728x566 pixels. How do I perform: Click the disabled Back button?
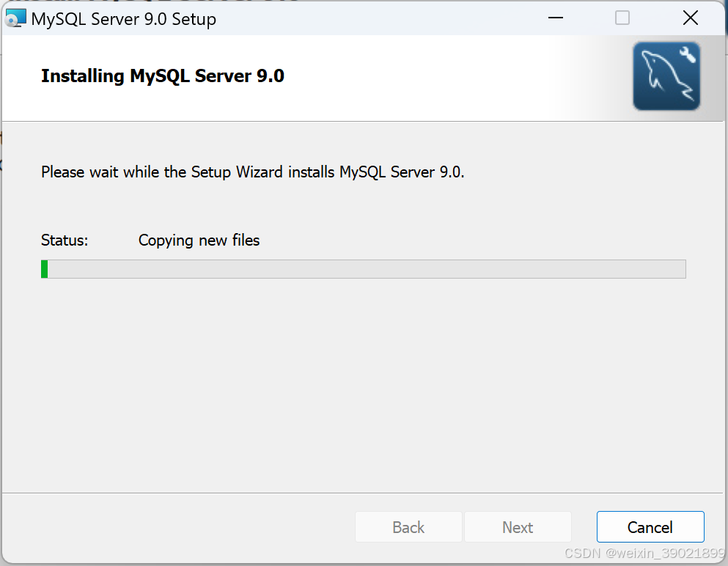tap(408, 526)
